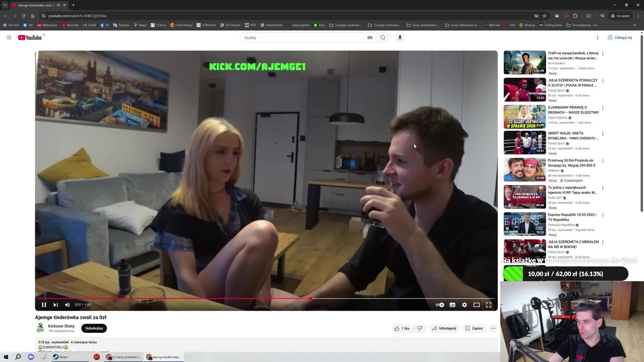
Task: Subscribe with the Subskrybuj button
Action: (x=94, y=328)
